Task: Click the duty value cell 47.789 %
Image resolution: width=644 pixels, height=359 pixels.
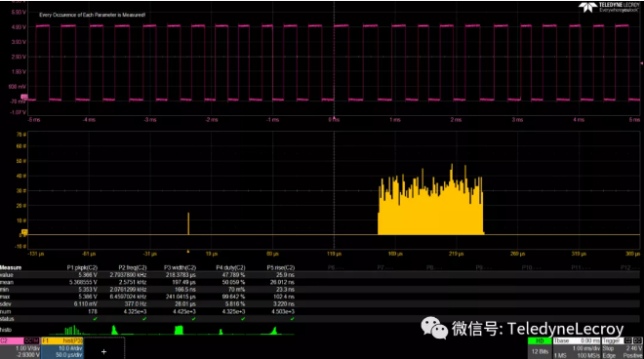Action: (x=234, y=275)
